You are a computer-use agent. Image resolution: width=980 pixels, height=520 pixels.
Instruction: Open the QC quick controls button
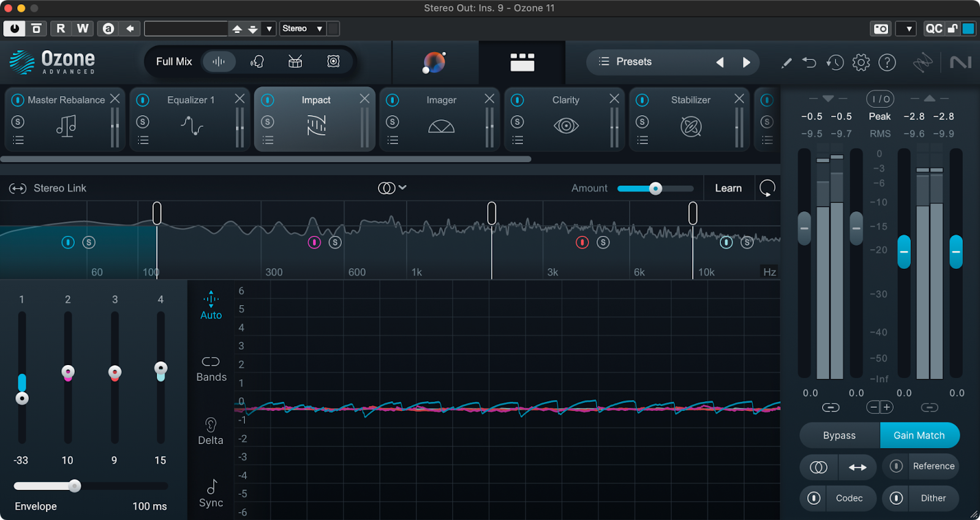tap(934, 29)
